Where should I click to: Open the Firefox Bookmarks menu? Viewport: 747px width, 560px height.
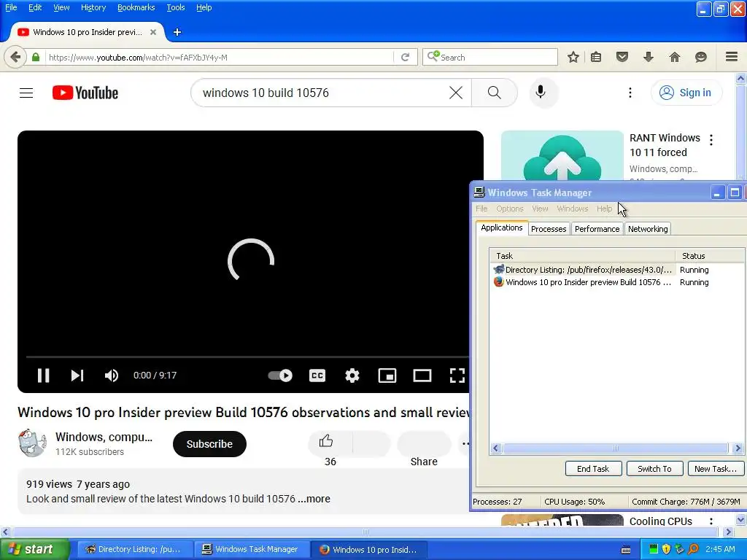pyautogui.click(x=136, y=7)
